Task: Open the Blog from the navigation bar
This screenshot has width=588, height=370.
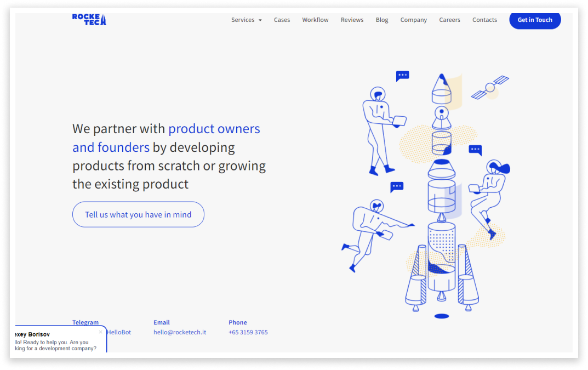Action: (382, 20)
